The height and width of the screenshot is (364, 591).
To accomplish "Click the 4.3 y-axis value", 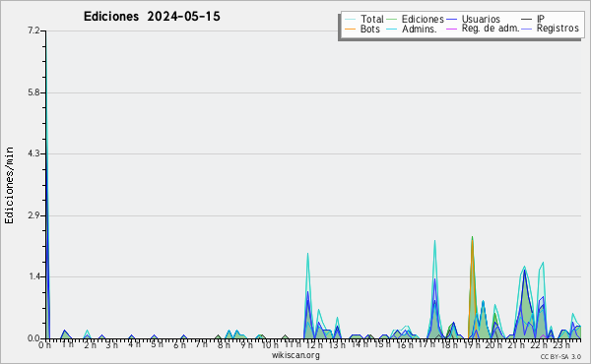I will 33,153.
